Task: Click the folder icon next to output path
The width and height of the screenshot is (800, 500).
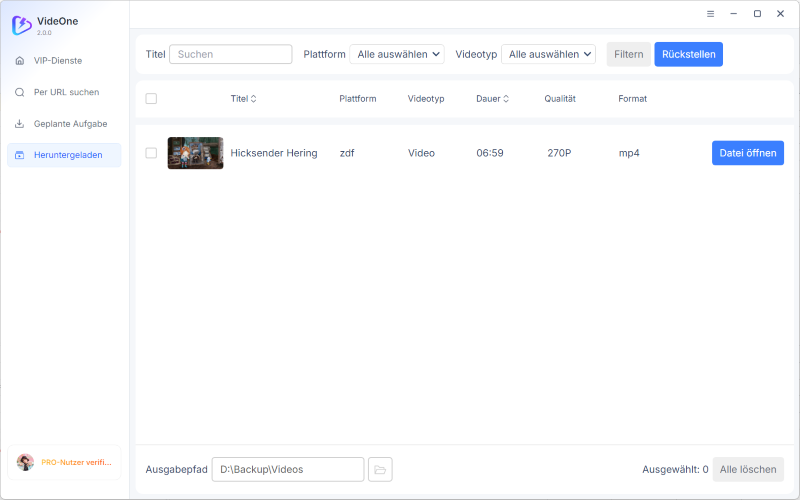Action: (380, 469)
